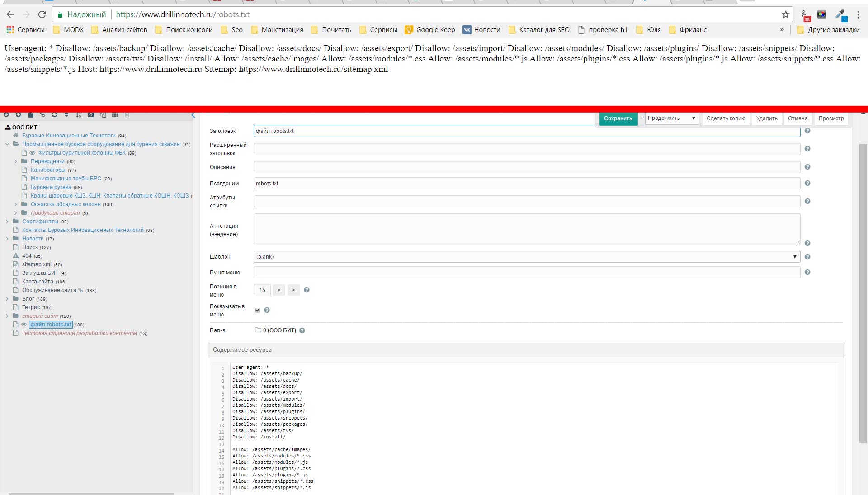Click into the Псевдоним input field

click(527, 184)
